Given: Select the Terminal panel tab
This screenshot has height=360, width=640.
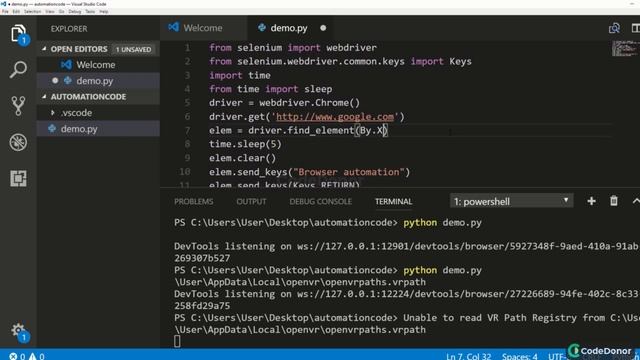Looking at the screenshot, I should (393, 202).
